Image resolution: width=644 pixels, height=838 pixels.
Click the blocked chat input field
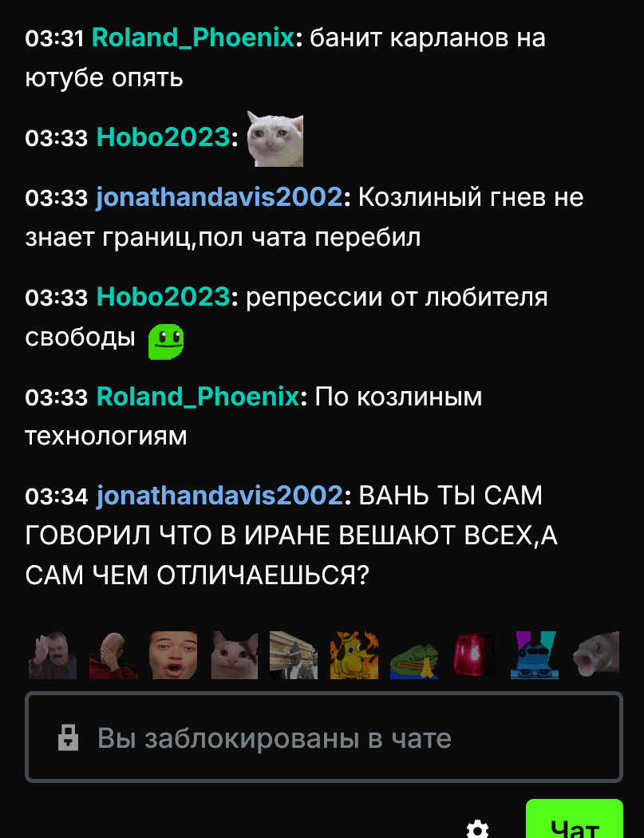324,737
